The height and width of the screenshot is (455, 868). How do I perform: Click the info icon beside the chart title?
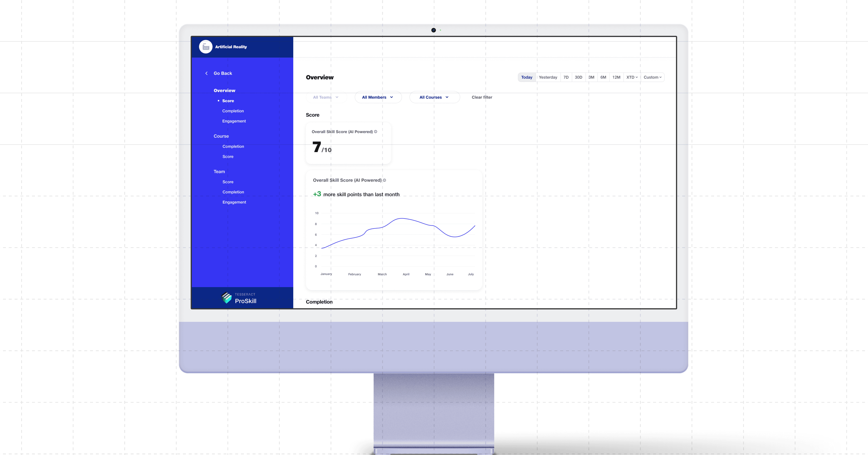(x=384, y=180)
